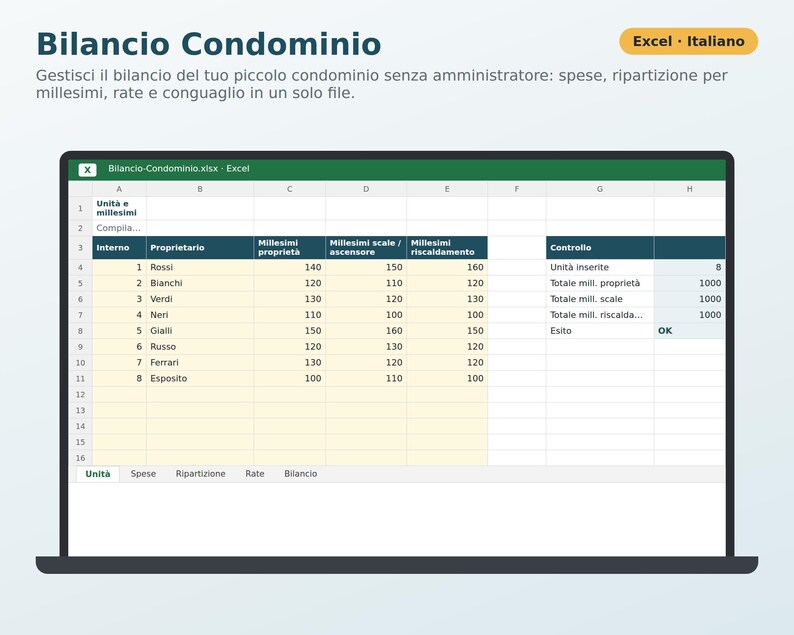Select row 1 header

coord(81,208)
